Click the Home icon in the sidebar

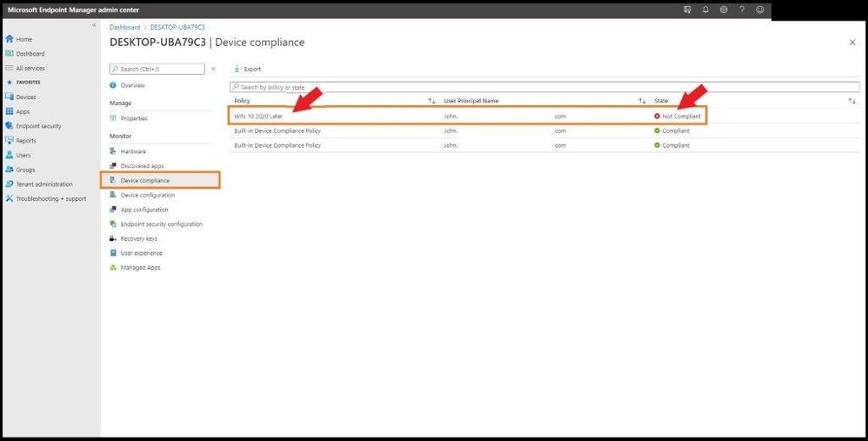(x=10, y=39)
